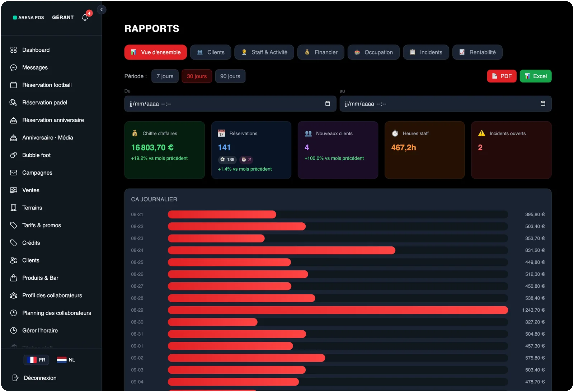Click the Chiffre d'affaires card
The height and width of the screenshot is (392, 574).
tap(165, 150)
